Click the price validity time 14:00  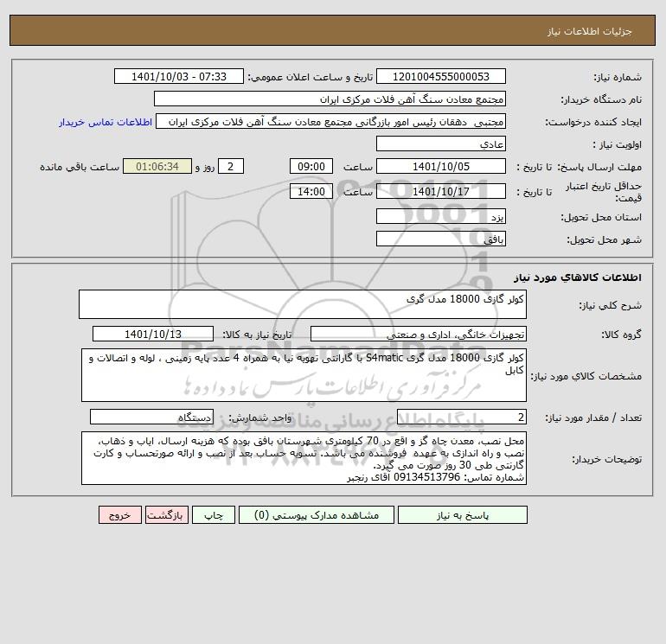tap(311, 191)
